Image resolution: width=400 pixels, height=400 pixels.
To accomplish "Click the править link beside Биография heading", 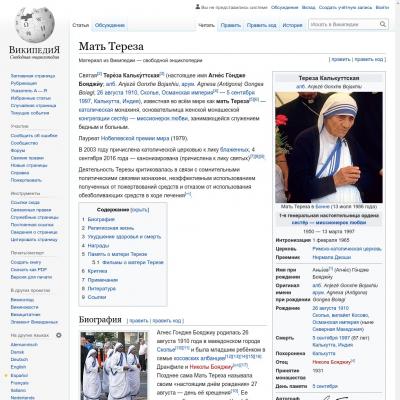I will coord(139,321).
